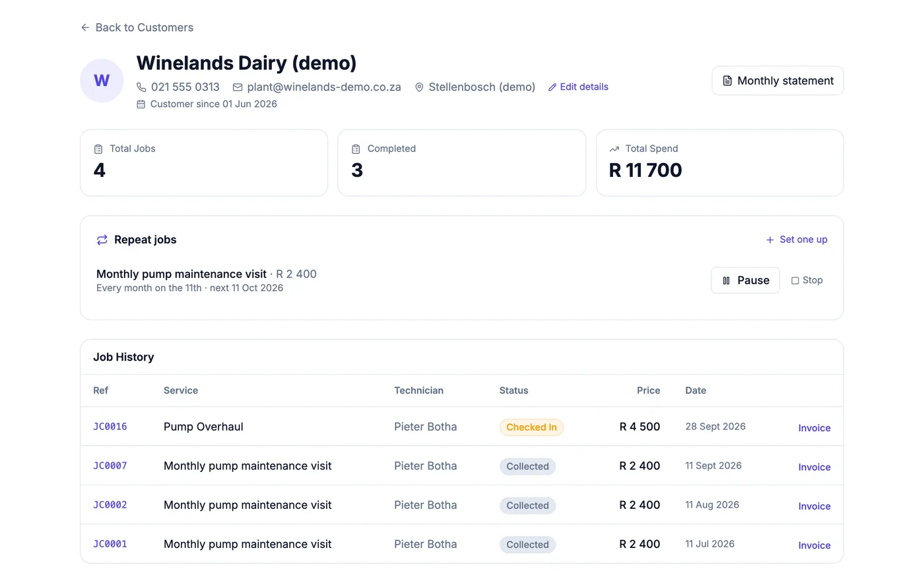The height and width of the screenshot is (573, 924).
Task: Click the Technician column header
Action: pos(418,391)
